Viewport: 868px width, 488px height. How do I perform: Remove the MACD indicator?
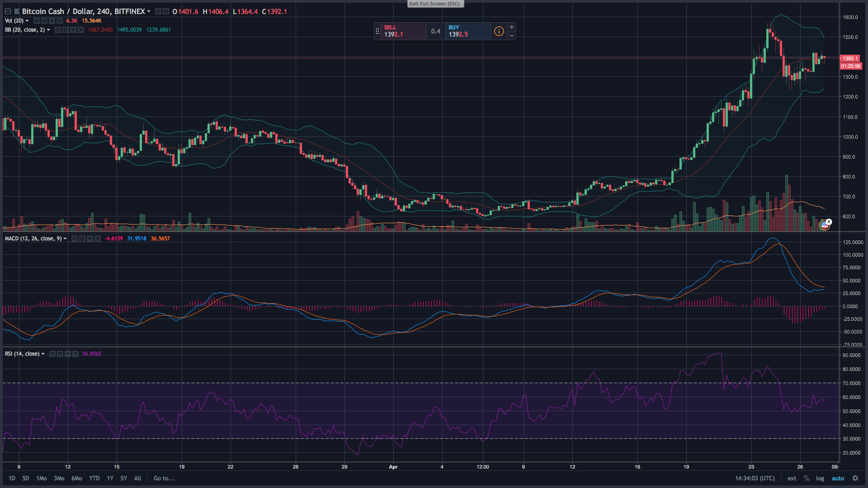point(98,239)
